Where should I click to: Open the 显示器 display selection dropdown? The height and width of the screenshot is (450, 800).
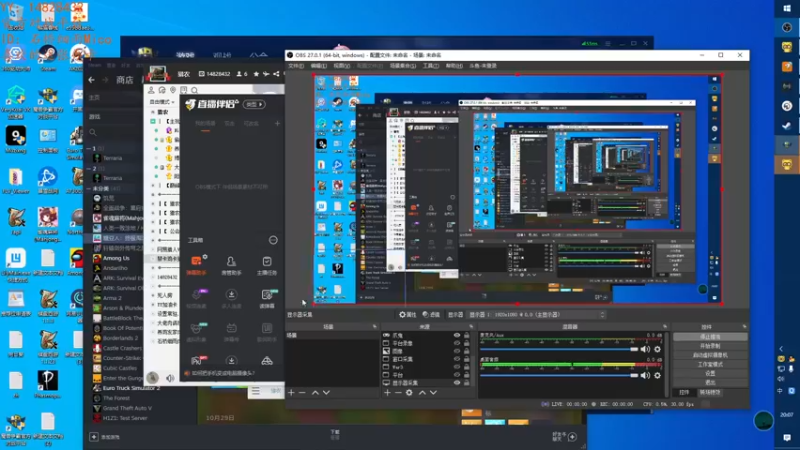[536, 315]
